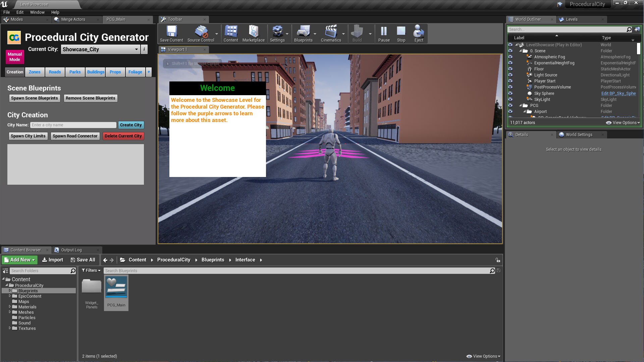This screenshot has width=644, height=362.
Task: Toggle visibility of PostProcessVolume
Action: [x=510, y=87]
